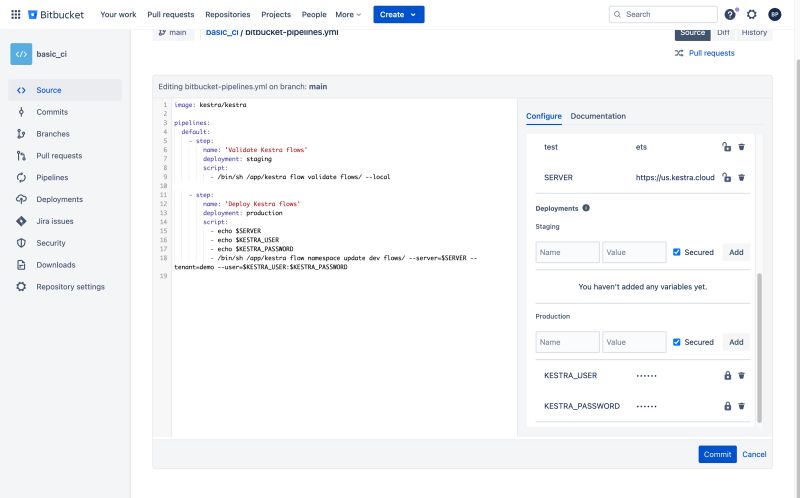Click the search magnifier icon

coord(617,14)
